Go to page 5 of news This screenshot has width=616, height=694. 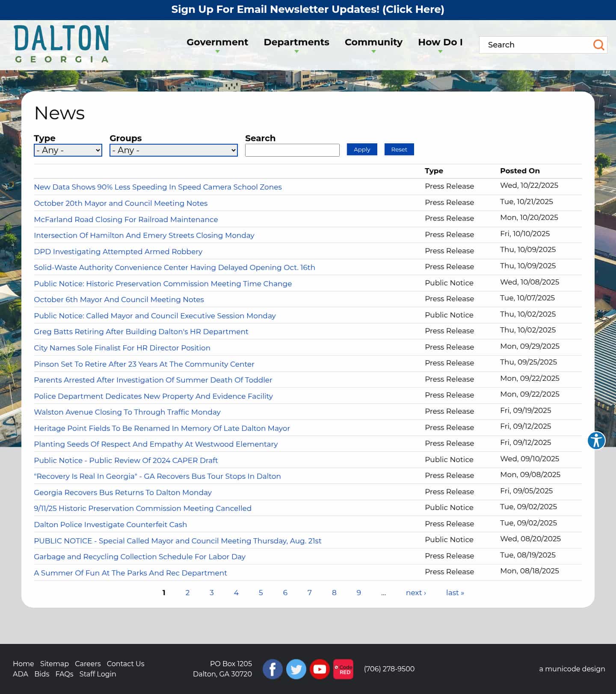261,593
